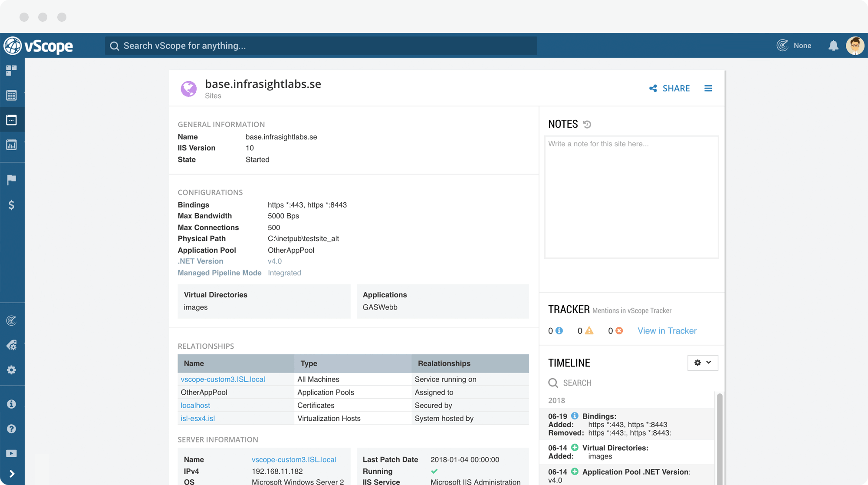Open the video tutorials sidebar icon
The image size is (868, 485).
(x=12, y=453)
